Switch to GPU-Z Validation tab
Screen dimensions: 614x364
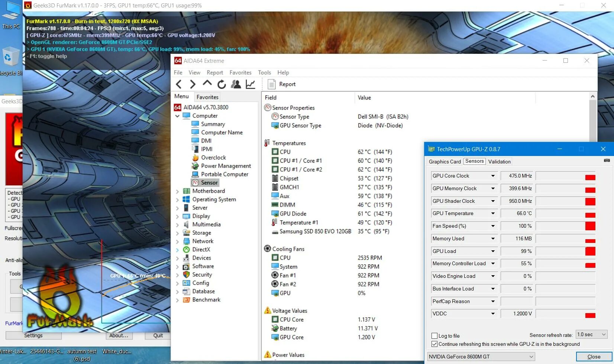tap(500, 162)
